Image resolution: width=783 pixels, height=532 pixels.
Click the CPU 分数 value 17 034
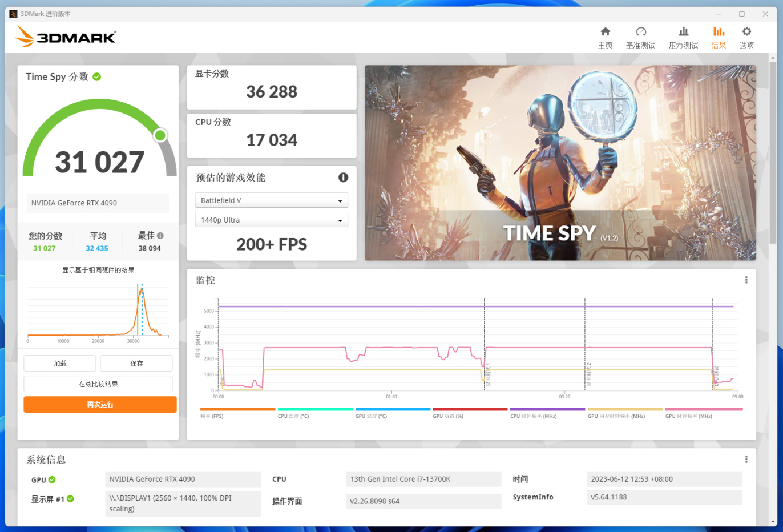point(272,140)
